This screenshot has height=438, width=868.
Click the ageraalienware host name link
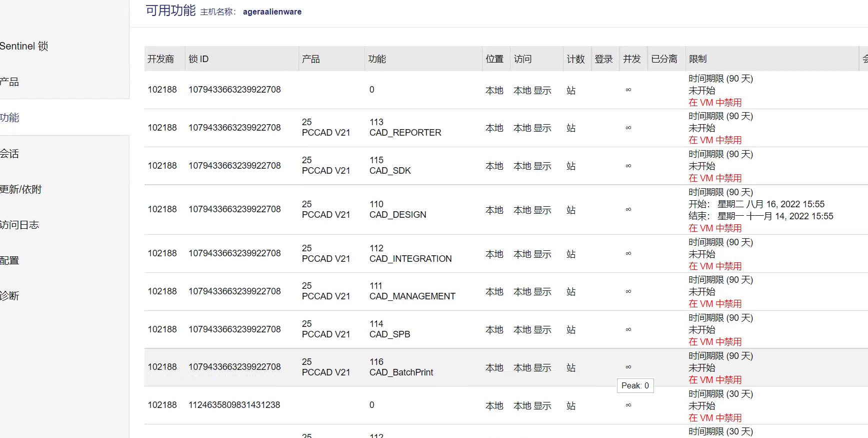tap(272, 12)
